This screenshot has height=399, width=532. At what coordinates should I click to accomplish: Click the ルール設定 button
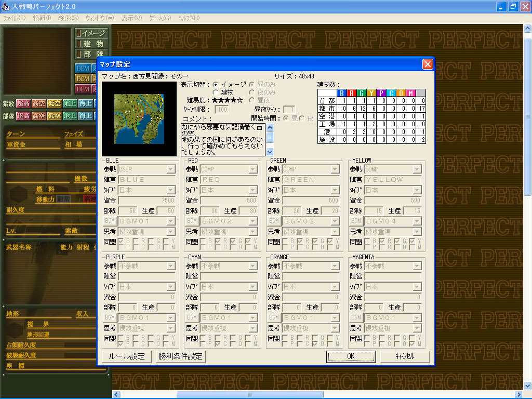click(x=127, y=356)
